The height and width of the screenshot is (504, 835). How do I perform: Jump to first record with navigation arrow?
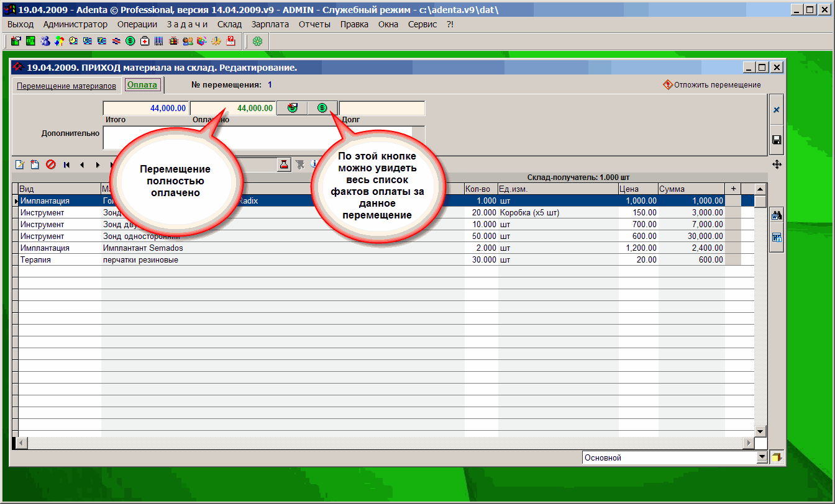pos(66,164)
